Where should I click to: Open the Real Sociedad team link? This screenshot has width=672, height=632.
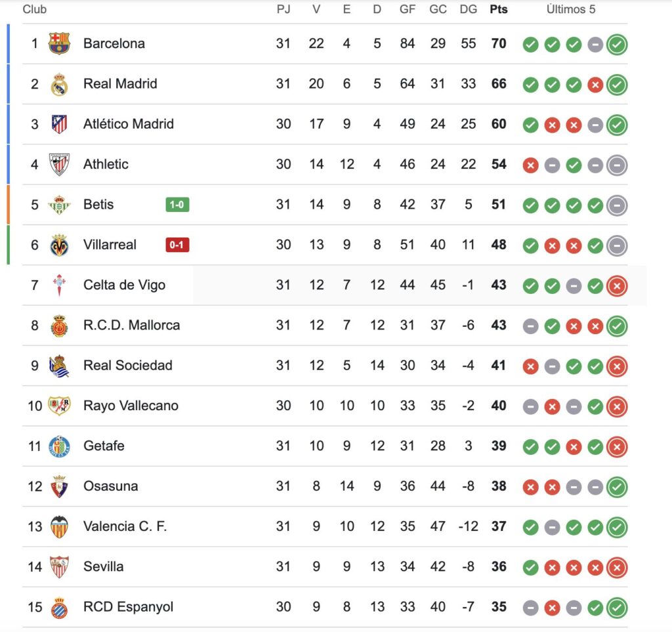coord(128,366)
